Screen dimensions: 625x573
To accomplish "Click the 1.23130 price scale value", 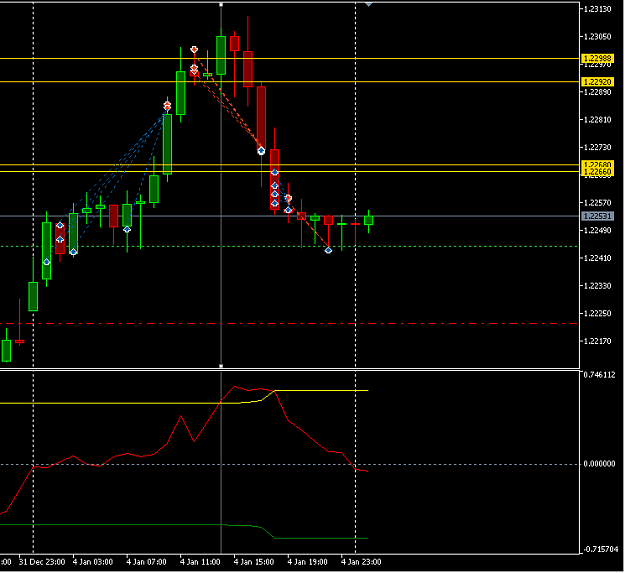I will click(597, 9).
